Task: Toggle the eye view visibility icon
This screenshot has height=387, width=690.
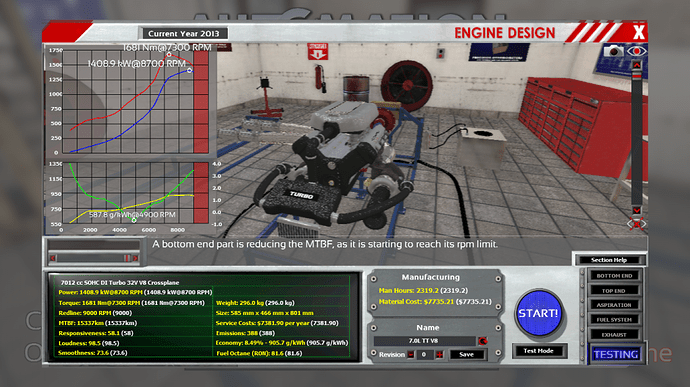Action: [636, 52]
